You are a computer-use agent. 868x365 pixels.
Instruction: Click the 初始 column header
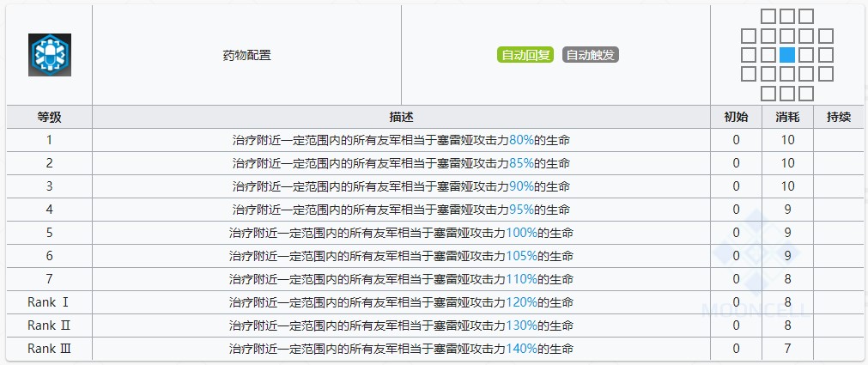tap(736, 117)
